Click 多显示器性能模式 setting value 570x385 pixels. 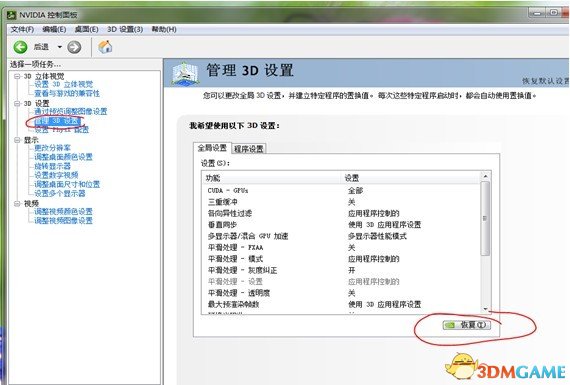tap(377, 236)
